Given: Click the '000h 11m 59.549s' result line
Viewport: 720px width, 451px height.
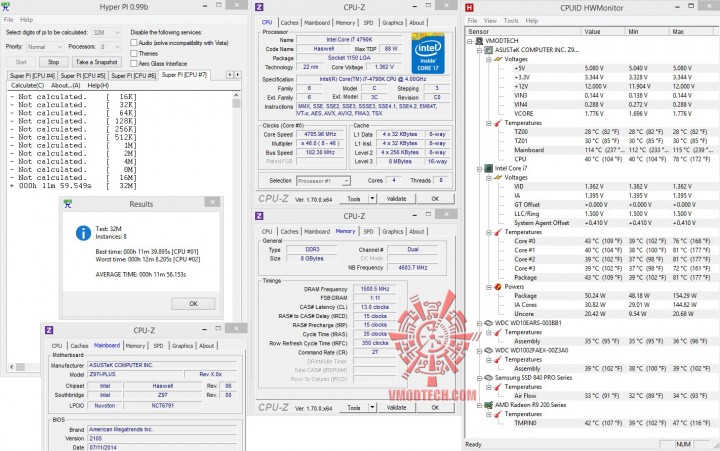Looking at the screenshot, I should click(73, 186).
